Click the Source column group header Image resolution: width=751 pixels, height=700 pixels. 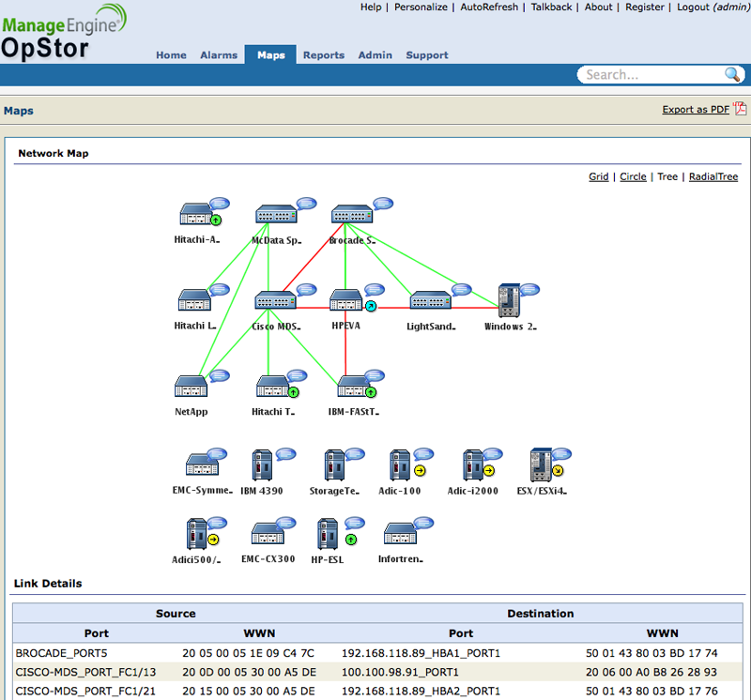click(176, 614)
